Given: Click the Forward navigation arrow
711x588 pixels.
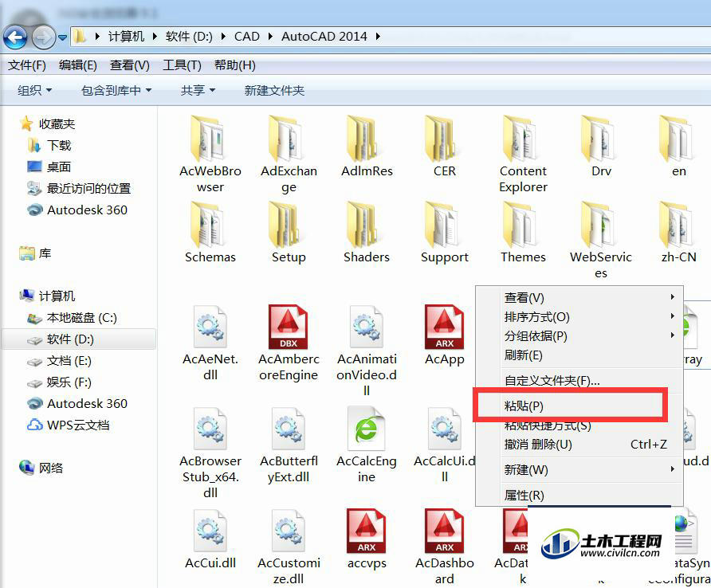Looking at the screenshot, I should pos(44,37).
